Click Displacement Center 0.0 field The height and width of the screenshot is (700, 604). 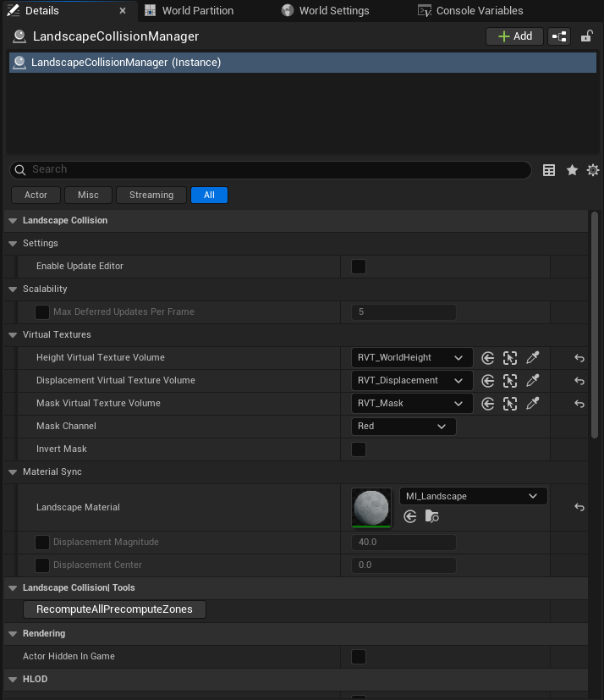tap(404, 565)
